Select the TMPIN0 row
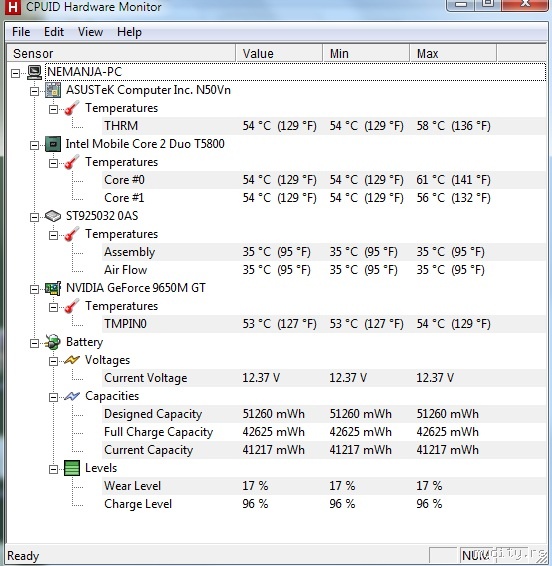The height and width of the screenshot is (566, 552). [x=324, y=324]
